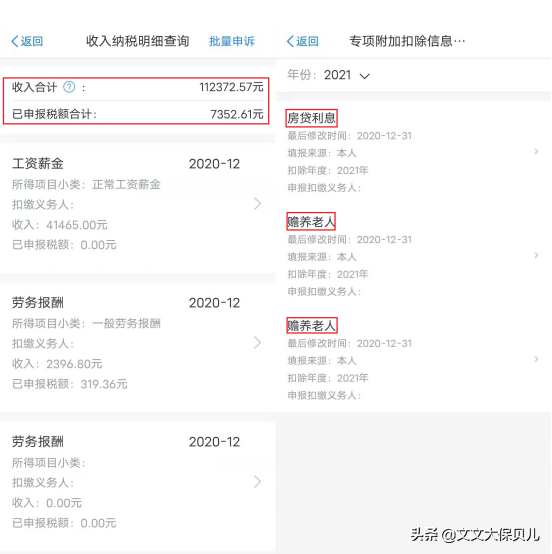
Task: Open second 赡养老人 deduction chevron
Action: pos(536,359)
